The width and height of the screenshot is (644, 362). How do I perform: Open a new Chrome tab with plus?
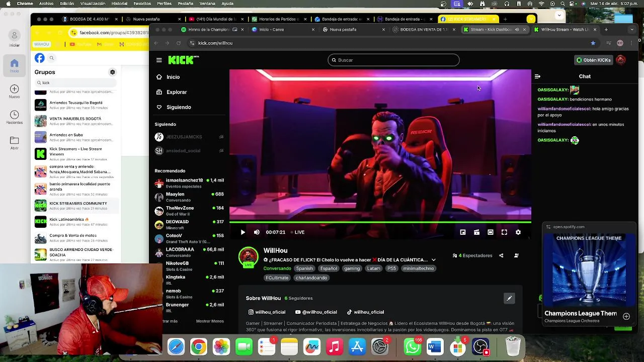click(606, 30)
